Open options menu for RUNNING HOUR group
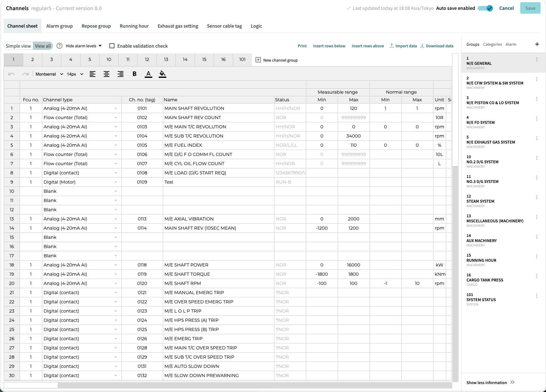This screenshot has height=392, width=546. click(x=537, y=256)
